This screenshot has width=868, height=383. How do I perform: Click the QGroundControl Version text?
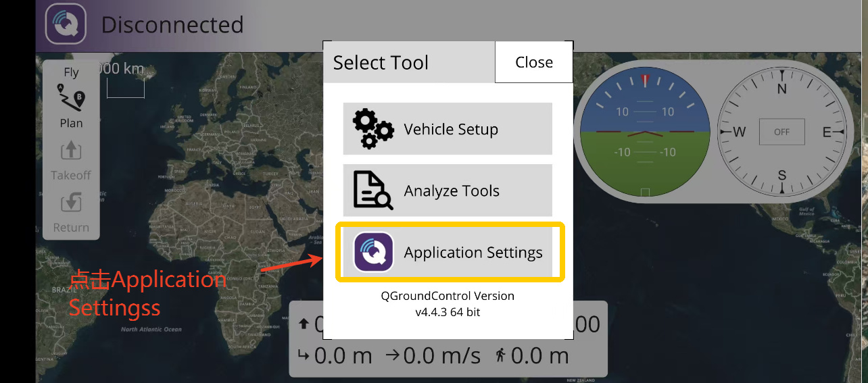pos(448,296)
